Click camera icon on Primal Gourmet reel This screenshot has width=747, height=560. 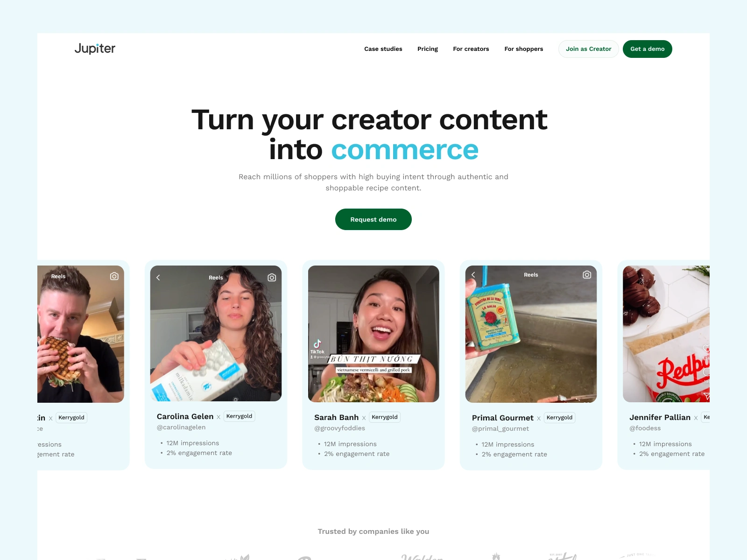tap(587, 275)
